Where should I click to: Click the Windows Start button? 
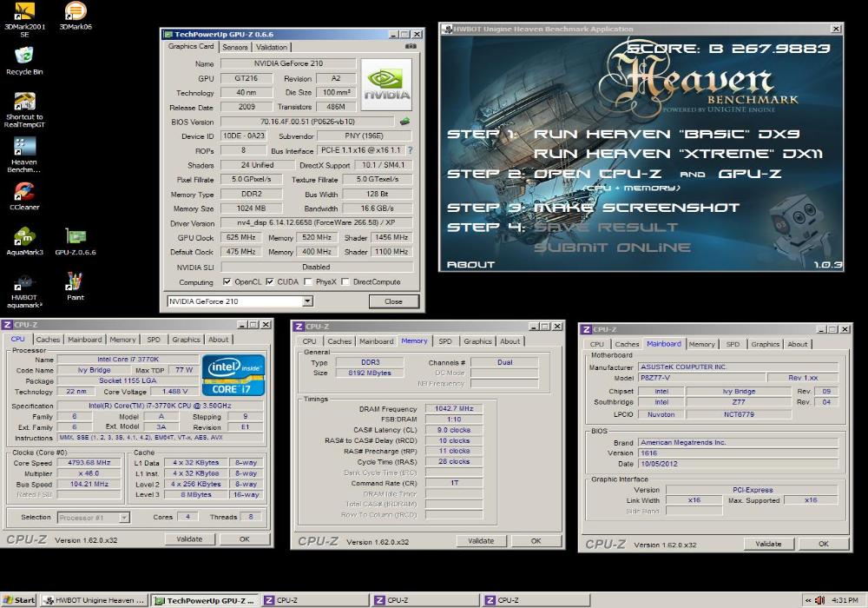coord(19,600)
